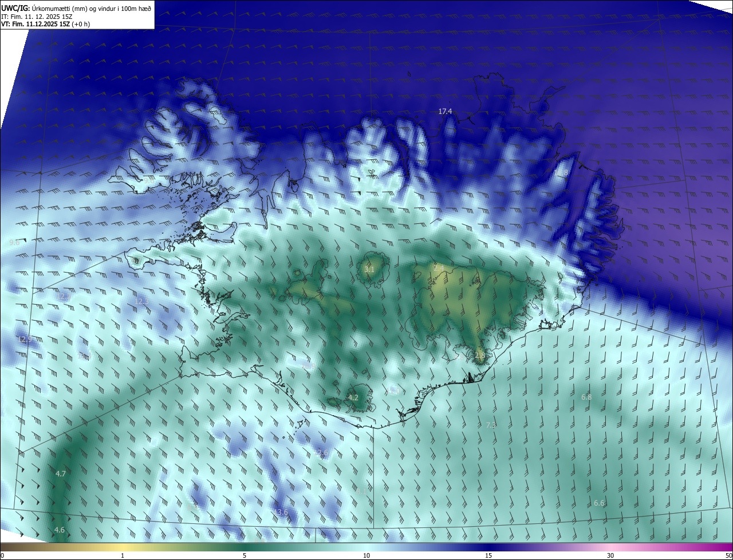This screenshot has width=733, height=560.
Task: Click the 4.6 value near the bottom-left corner
Action: coord(60,530)
